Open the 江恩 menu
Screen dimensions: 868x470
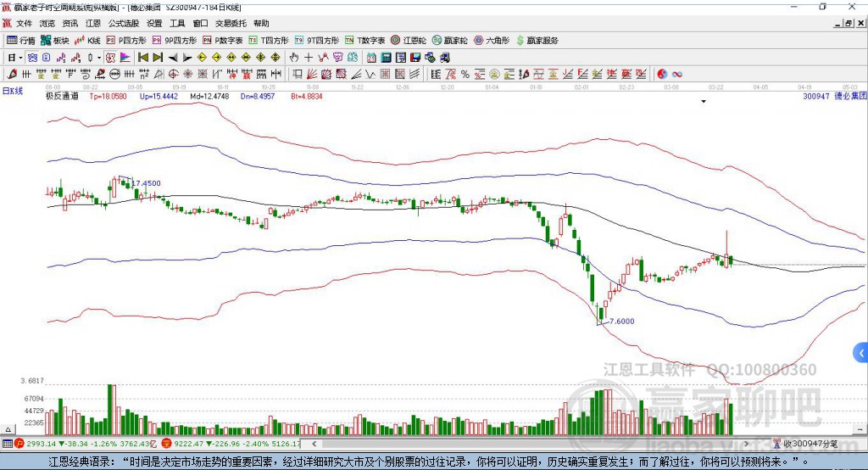pyautogui.click(x=93, y=23)
